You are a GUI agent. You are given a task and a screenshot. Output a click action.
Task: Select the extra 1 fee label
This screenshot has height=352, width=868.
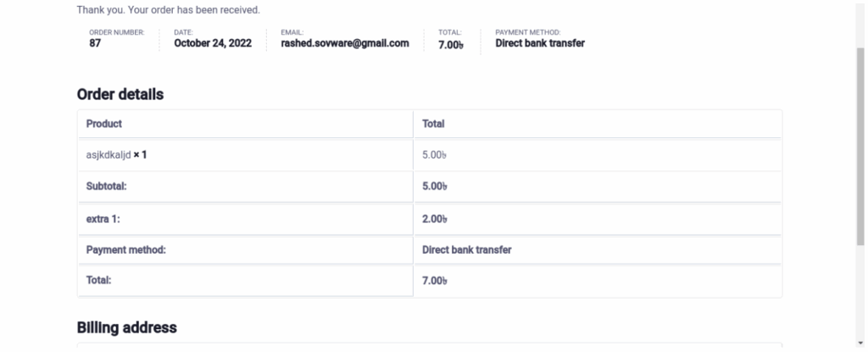105,219
